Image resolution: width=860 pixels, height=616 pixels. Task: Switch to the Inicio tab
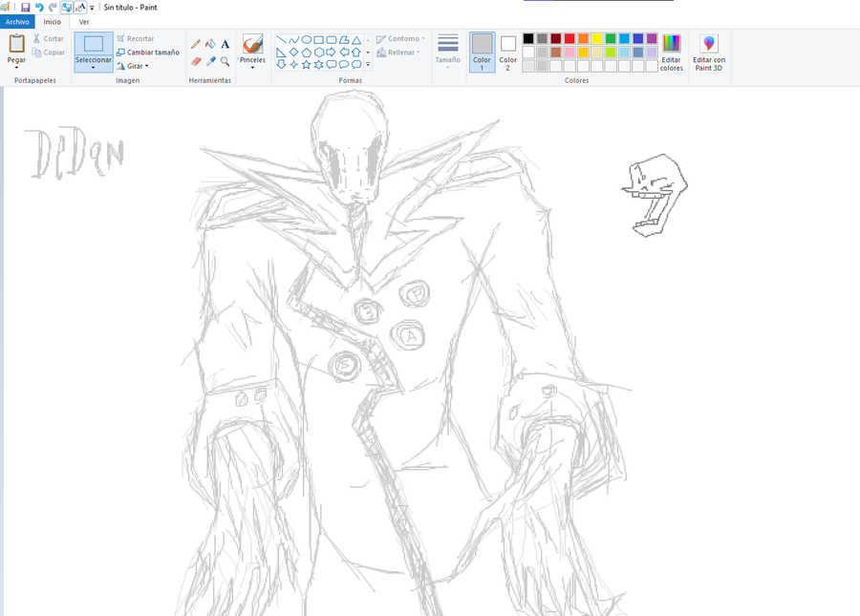click(53, 22)
